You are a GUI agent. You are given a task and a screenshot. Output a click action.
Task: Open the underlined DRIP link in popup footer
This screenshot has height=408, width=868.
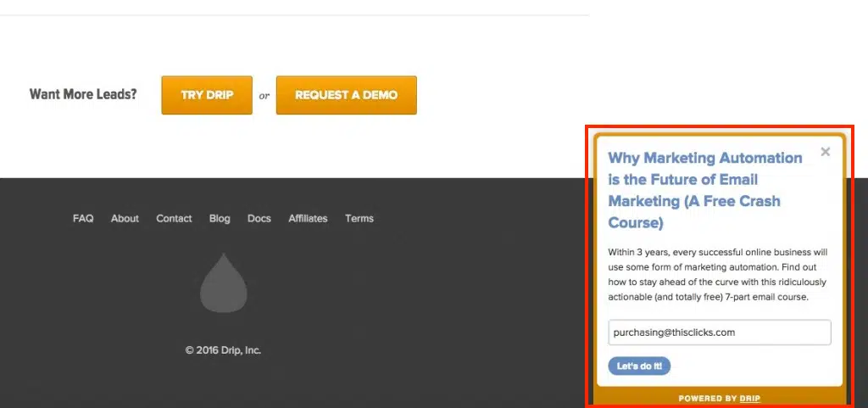click(749, 399)
